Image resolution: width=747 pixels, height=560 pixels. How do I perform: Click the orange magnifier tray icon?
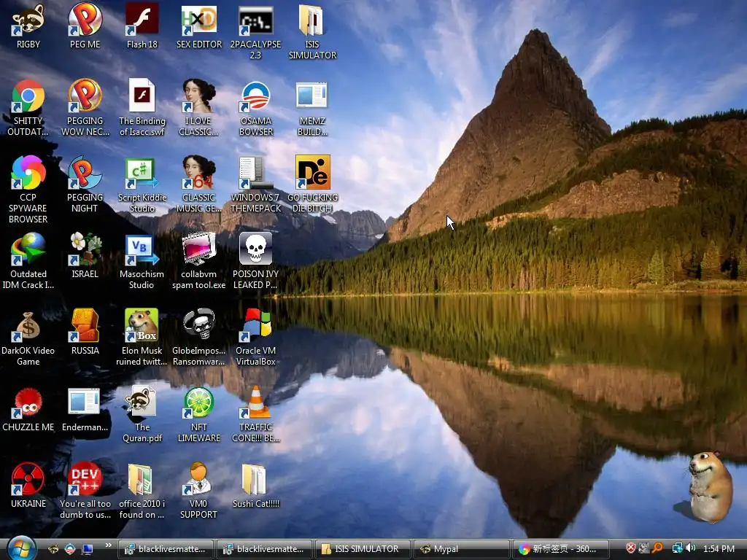click(658, 548)
